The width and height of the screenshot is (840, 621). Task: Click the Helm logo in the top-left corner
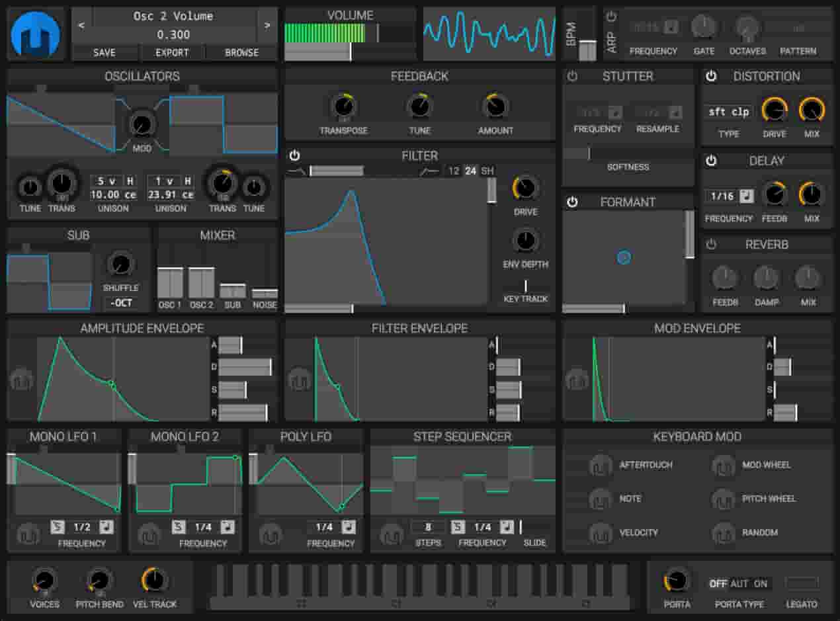[35, 32]
